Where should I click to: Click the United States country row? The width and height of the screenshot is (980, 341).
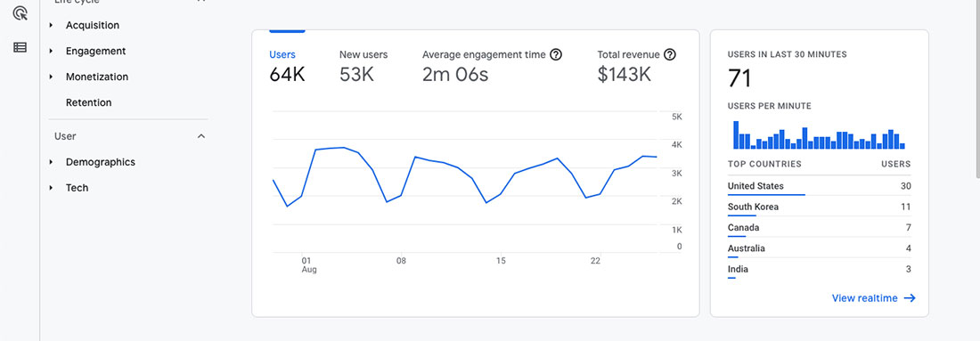tap(819, 186)
